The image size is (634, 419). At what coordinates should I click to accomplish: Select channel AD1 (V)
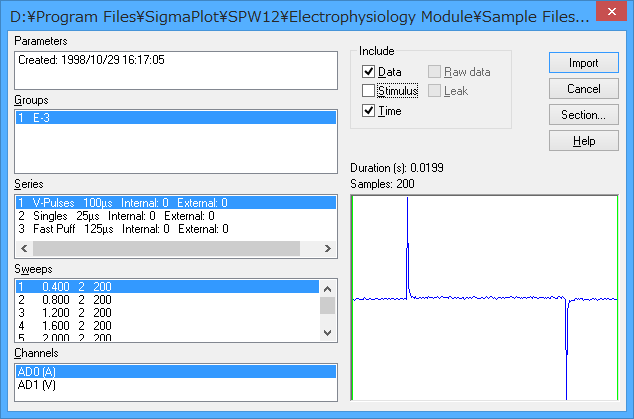coord(176,385)
